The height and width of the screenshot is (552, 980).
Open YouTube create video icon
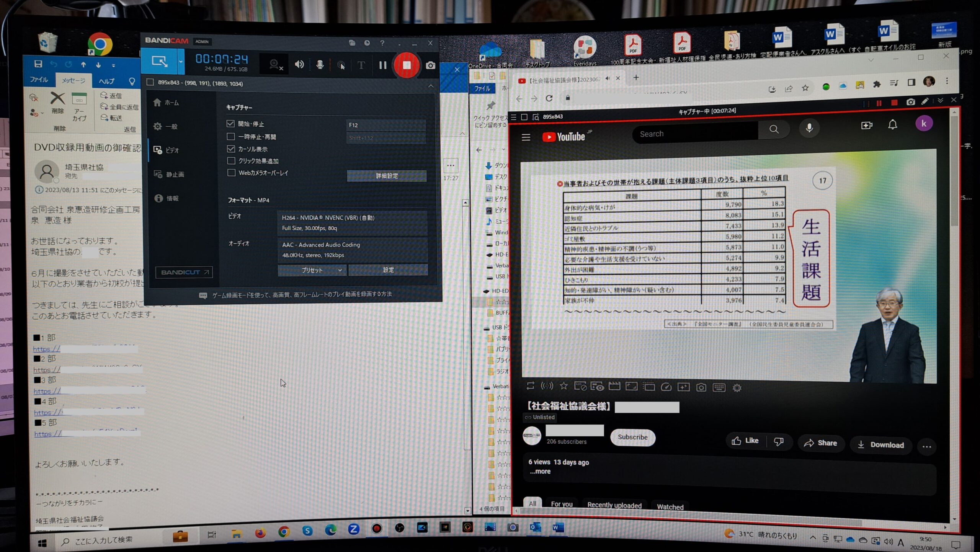click(x=866, y=126)
